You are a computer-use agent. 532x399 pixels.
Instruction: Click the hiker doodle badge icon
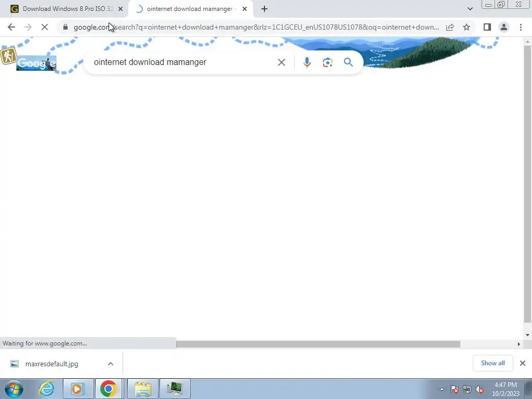(8, 56)
